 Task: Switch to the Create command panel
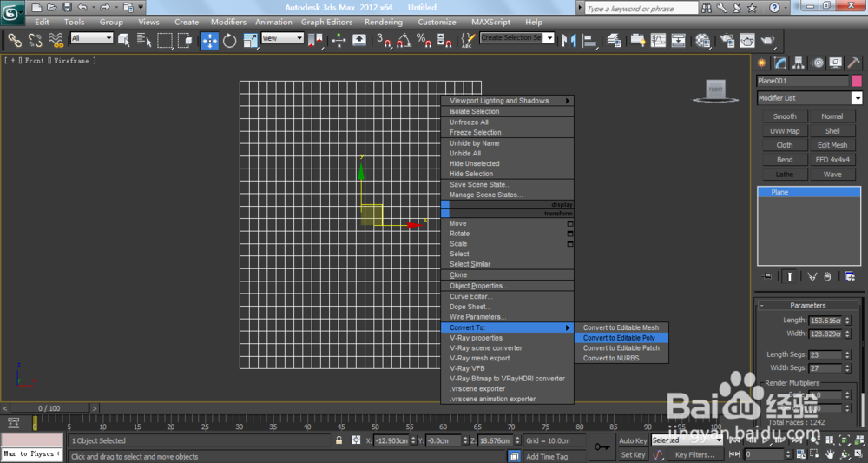762,63
